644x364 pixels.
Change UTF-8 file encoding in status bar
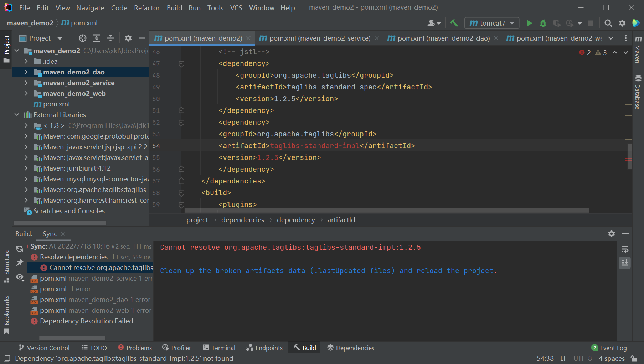click(582, 358)
